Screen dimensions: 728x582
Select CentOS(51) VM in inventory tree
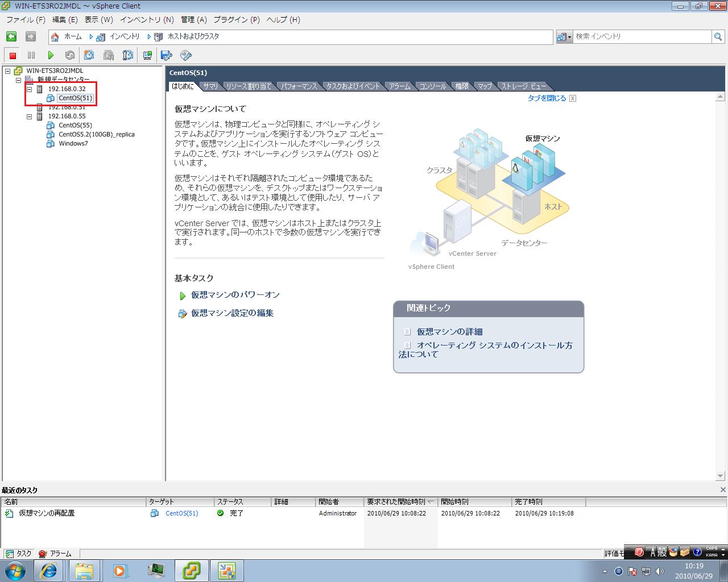click(x=75, y=98)
